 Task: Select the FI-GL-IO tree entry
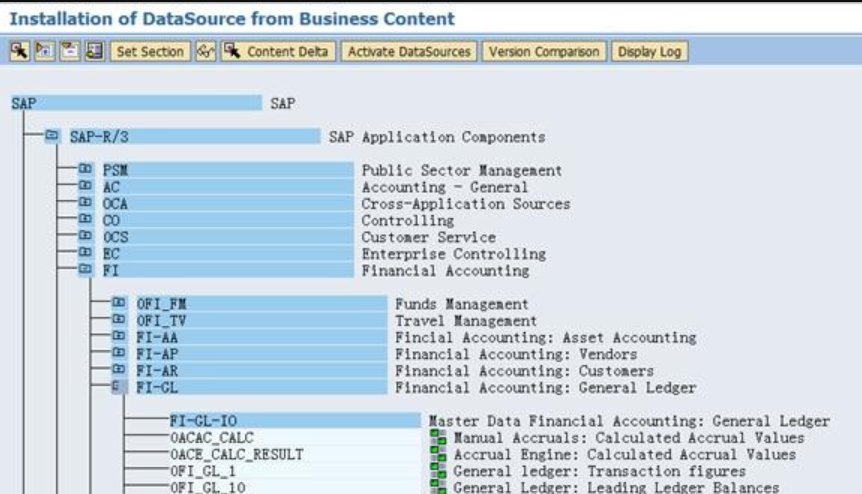pos(295,421)
